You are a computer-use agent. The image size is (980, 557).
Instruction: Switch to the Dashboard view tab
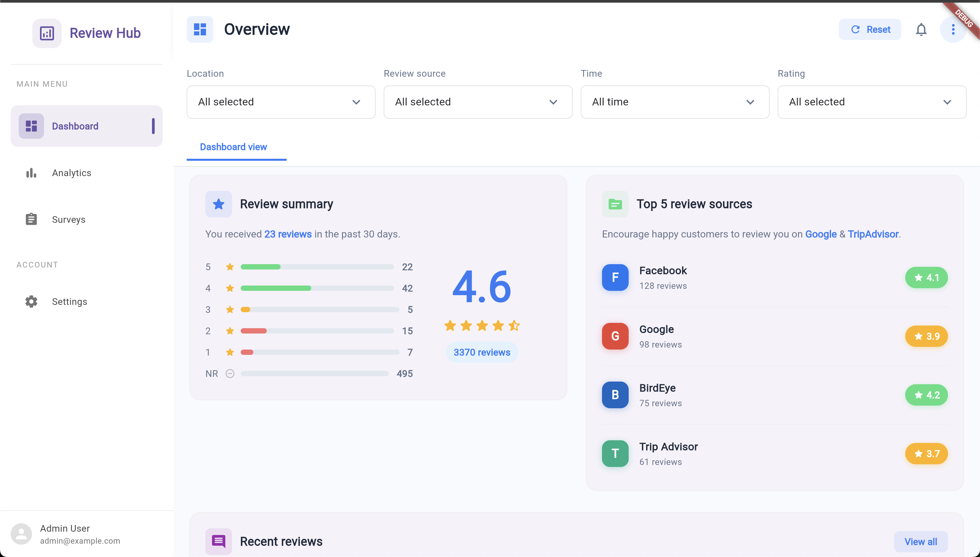[x=233, y=147]
